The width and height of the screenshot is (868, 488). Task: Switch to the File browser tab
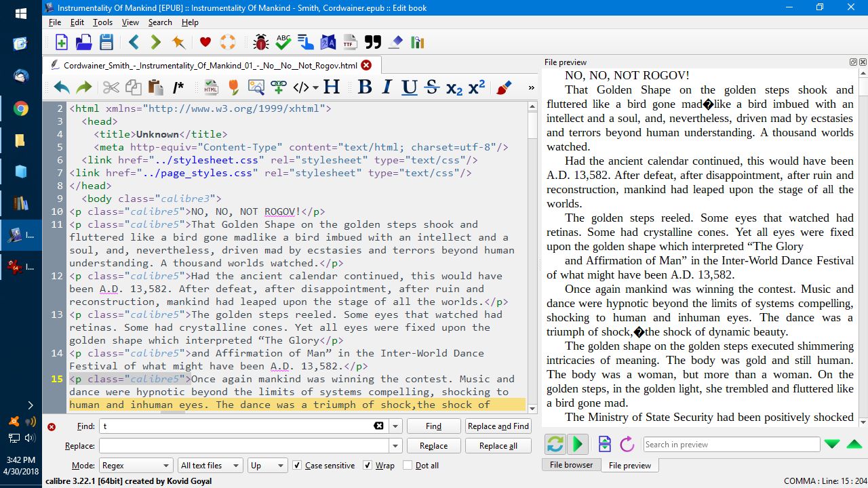571,465
